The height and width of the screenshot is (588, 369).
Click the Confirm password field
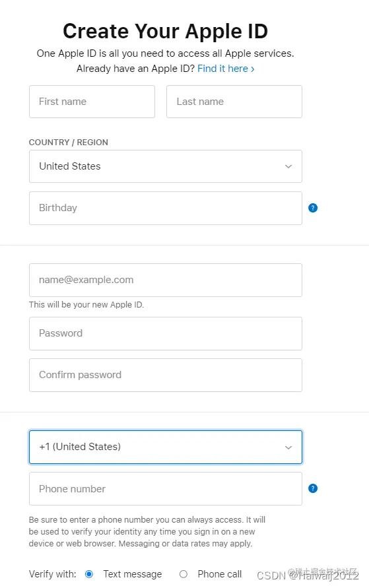click(x=166, y=375)
